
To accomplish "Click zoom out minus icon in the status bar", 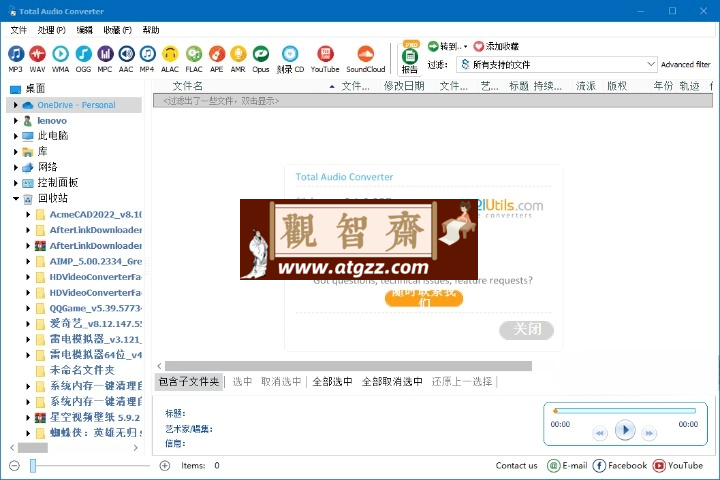I will tap(14, 466).
